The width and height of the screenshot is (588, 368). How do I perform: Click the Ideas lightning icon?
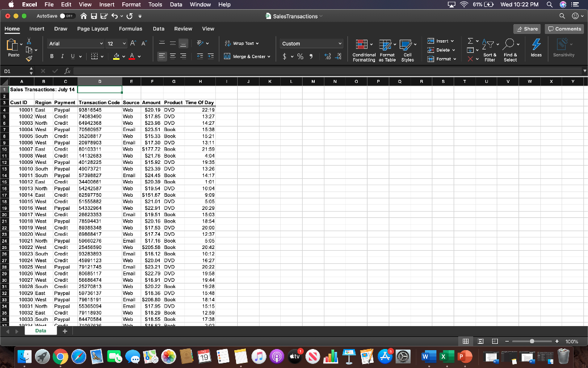[x=536, y=48]
